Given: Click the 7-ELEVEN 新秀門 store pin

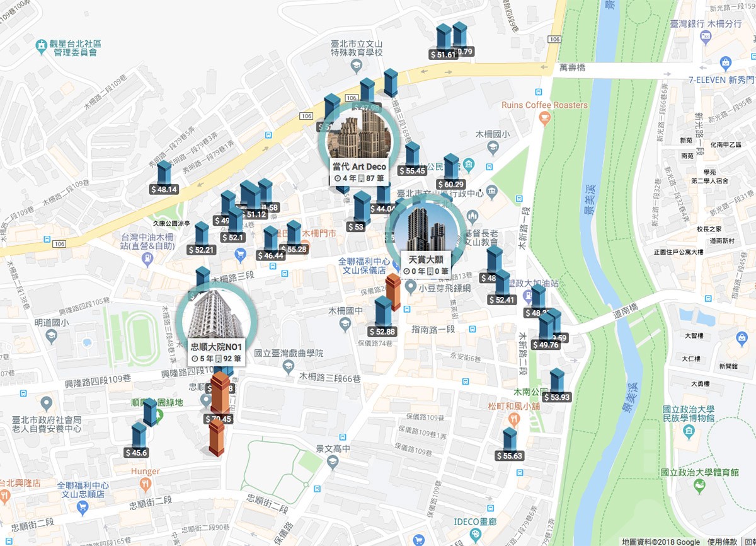Looking at the screenshot, I should coord(725,63).
